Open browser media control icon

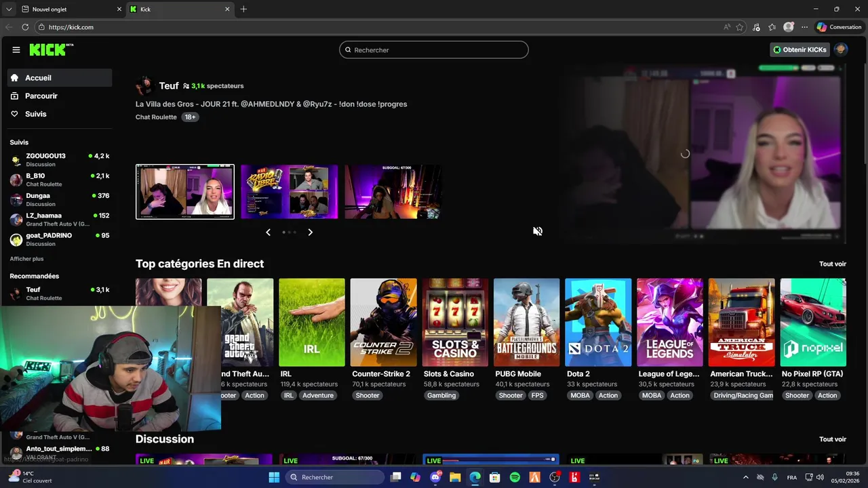click(757, 27)
